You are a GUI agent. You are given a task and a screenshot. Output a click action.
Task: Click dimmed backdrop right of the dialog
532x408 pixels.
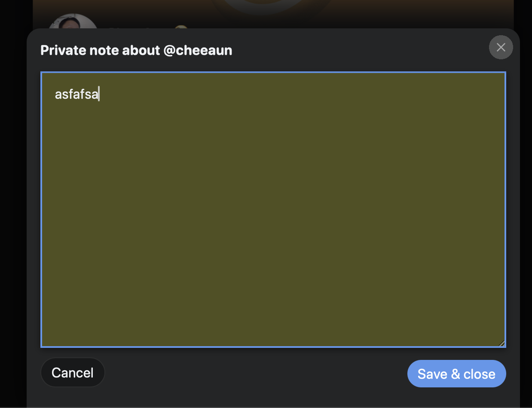point(526,215)
